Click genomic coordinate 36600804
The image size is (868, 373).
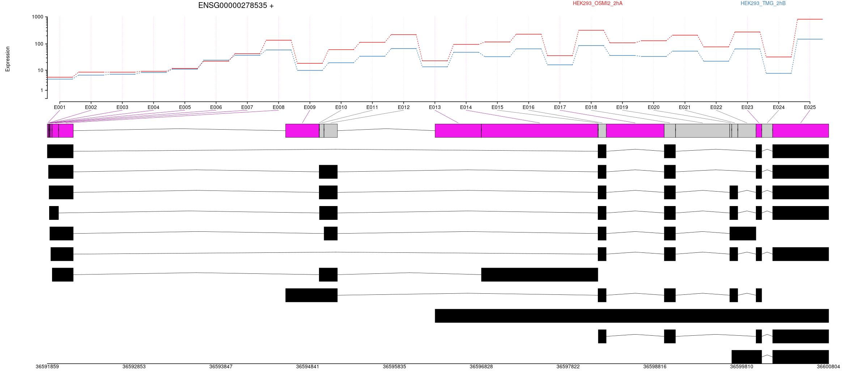[829, 367]
